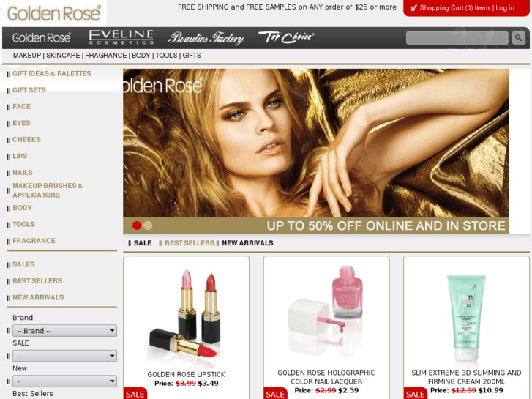Open the SALE filter dropdown
Viewport: 532px width, 399px height.
click(x=65, y=356)
